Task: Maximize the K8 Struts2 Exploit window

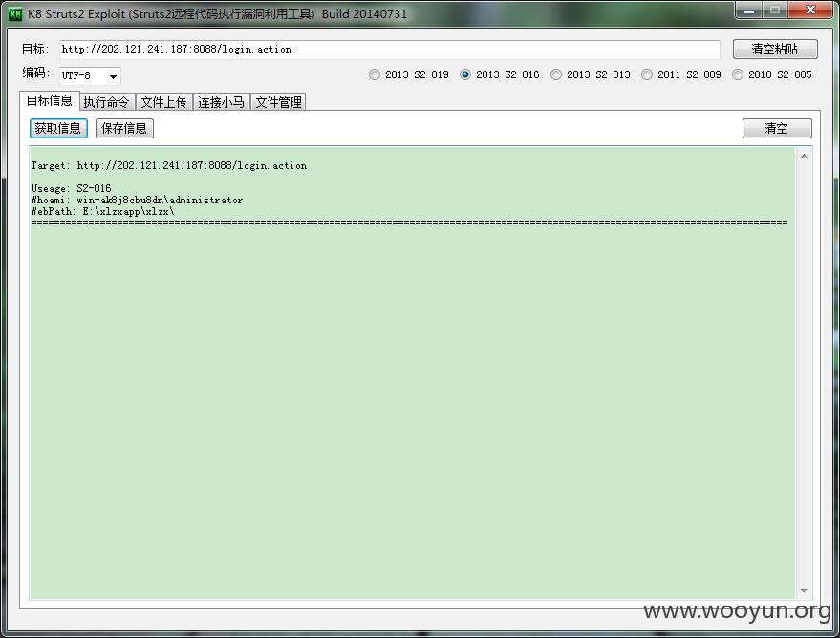Action: pos(775,11)
